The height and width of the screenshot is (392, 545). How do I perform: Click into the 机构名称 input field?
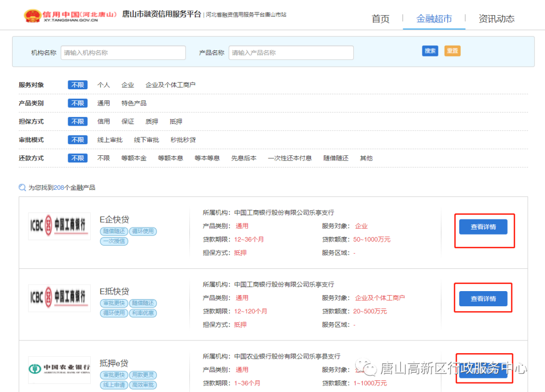123,53
